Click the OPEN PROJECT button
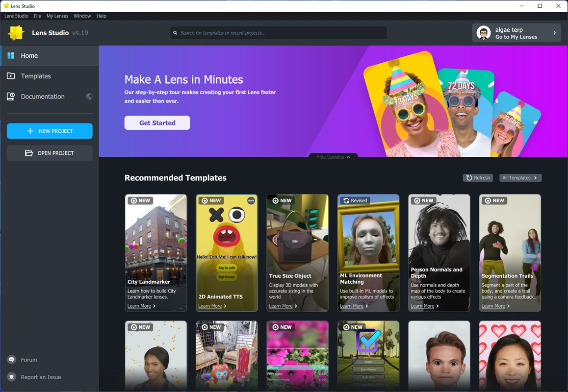The image size is (568, 392). pos(50,153)
